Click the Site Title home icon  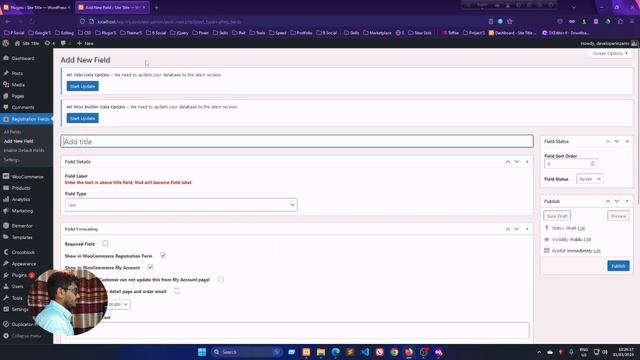click(17, 43)
